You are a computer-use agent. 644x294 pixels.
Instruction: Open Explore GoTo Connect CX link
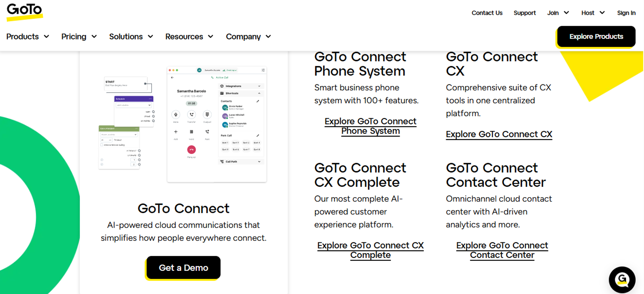coord(499,134)
